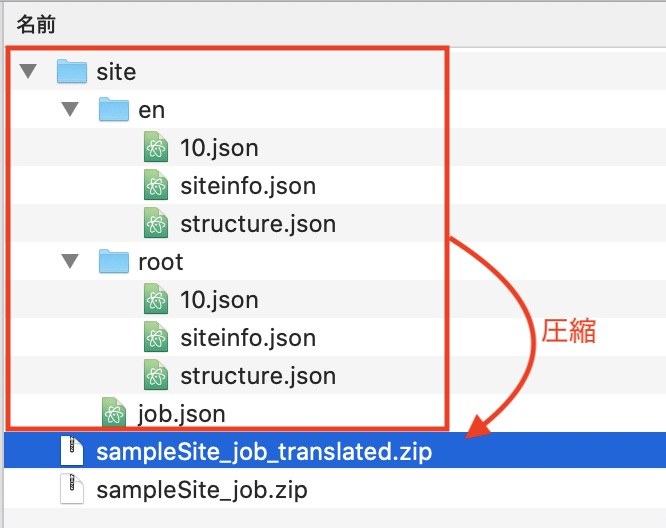Collapse the en folder disclosure triangle
The image size is (666, 528).
pyautogui.click(x=69, y=110)
